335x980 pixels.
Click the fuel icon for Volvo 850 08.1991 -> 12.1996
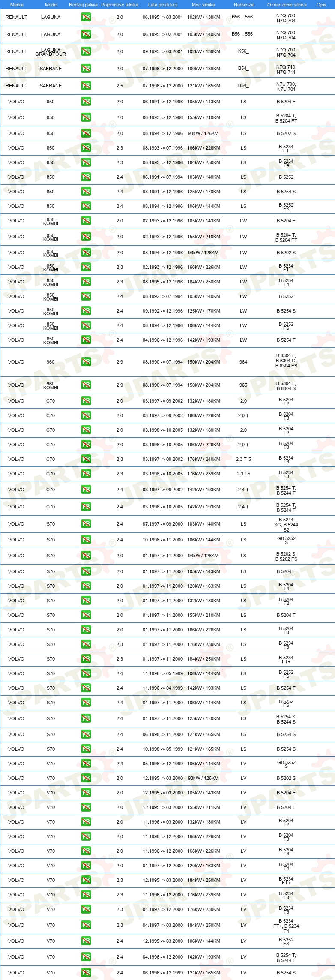click(x=86, y=192)
